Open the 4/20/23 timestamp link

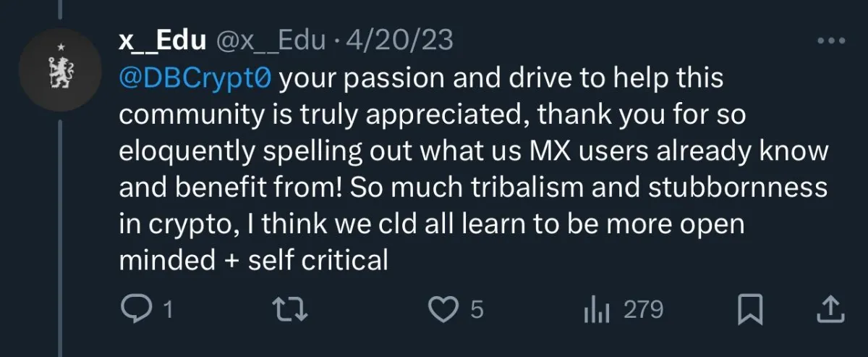click(x=400, y=41)
